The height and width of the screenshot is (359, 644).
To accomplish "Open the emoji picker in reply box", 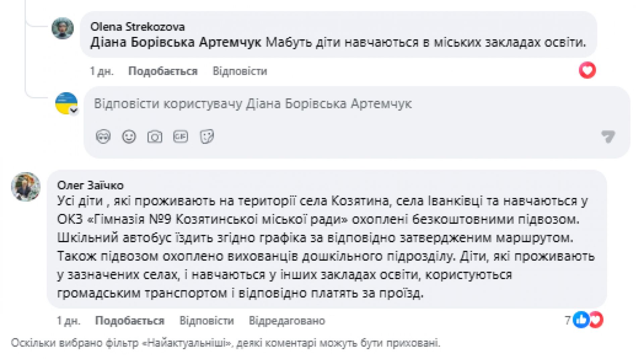I will click(x=129, y=137).
